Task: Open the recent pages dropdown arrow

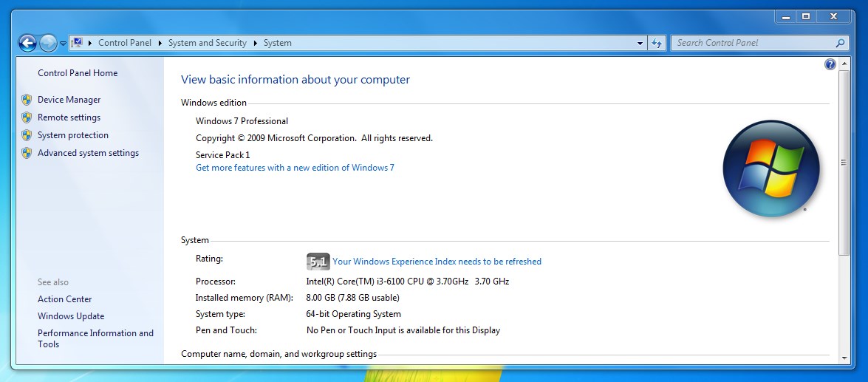Action: click(x=63, y=43)
